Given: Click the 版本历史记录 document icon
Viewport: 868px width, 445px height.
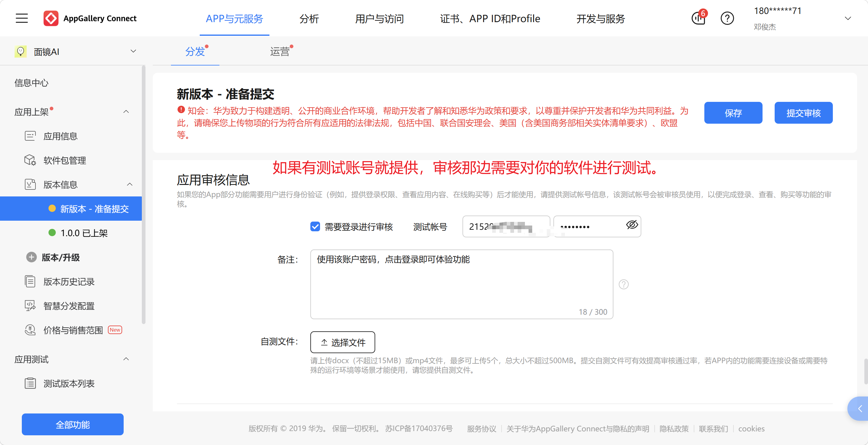Looking at the screenshot, I should click(x=30, y=282).
